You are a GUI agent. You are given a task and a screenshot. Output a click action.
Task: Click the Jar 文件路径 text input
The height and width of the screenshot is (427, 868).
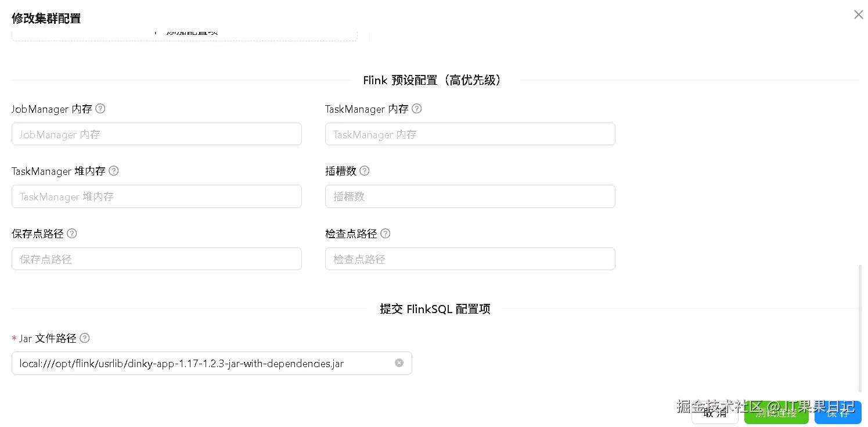click(x=203, y=364)
